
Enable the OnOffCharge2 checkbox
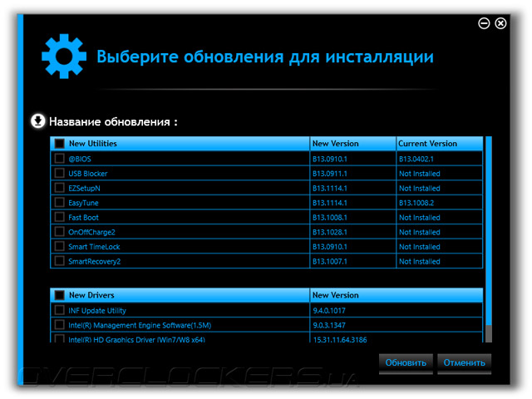(x=59, y=231)
